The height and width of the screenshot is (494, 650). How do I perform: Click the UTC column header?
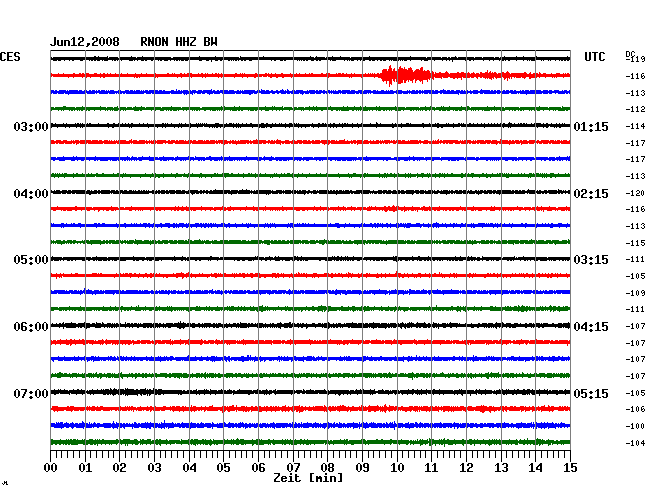[594, 57]
